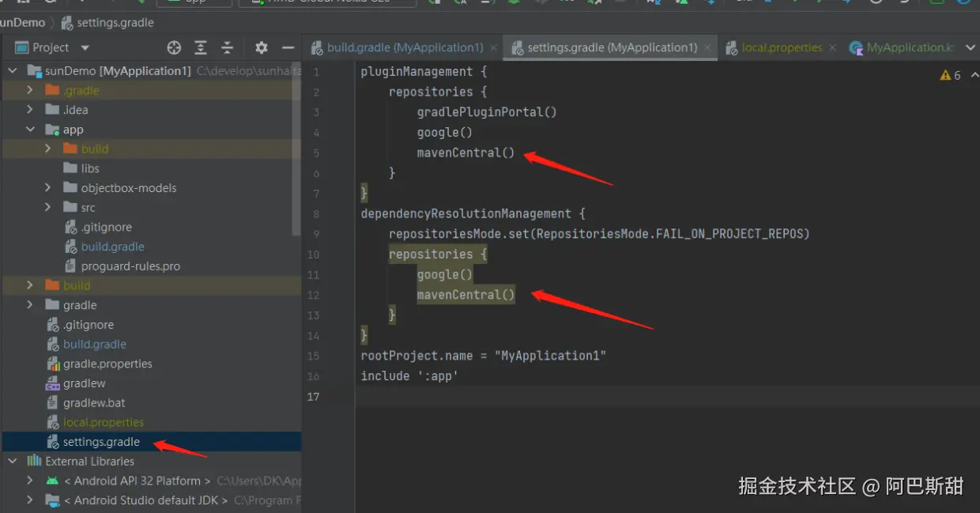Screen dimensions: 980x513
Task: Click the locate opened file crosshair icon
Action: (x=174, y=47)
